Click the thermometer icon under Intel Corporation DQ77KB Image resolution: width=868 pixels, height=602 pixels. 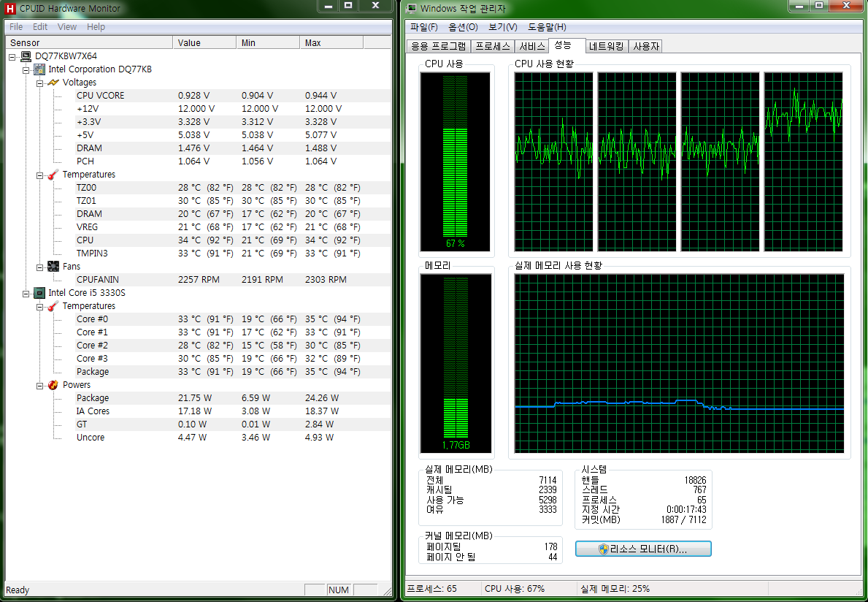pos(53,175)
